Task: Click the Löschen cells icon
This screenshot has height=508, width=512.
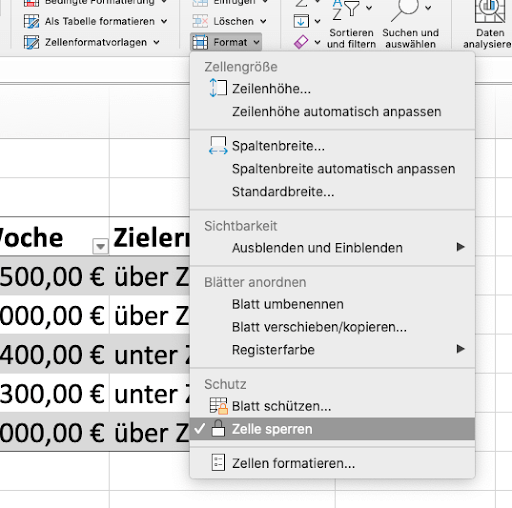Action: click(x=200, y=21)
